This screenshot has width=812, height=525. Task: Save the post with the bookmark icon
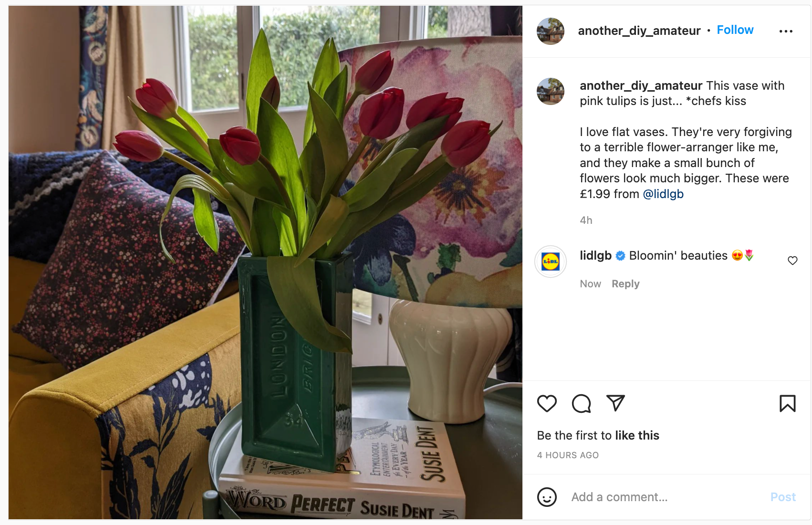pyautogui.click(x=787, y=404)
